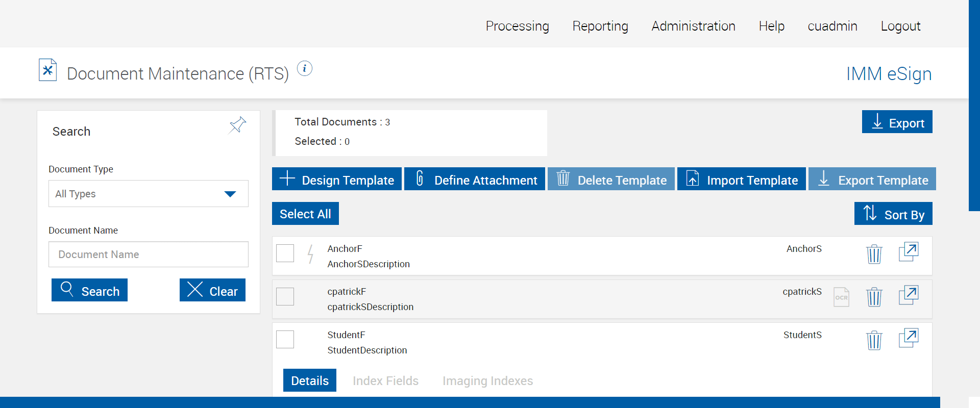Open the Sort By options
980x408 pixels.
click(893, 214)
